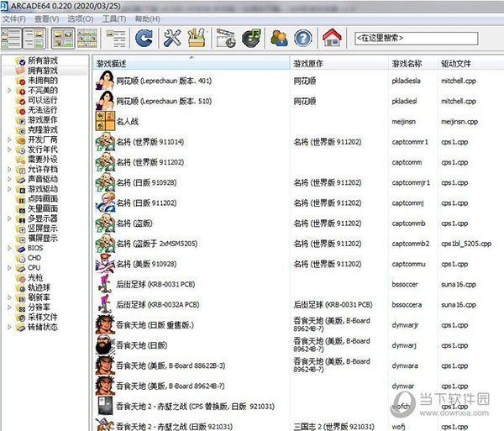Click the red house home icon

332,38
